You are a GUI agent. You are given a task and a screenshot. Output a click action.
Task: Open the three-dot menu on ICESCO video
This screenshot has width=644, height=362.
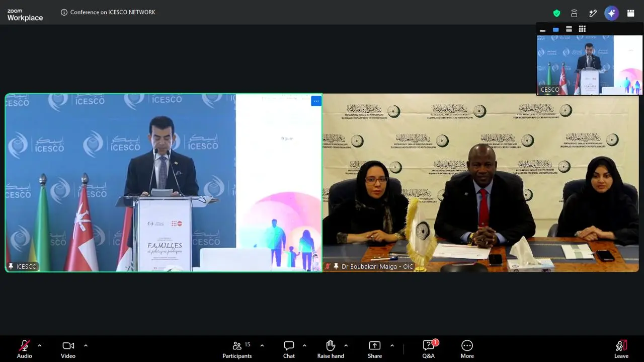point(316,101)
